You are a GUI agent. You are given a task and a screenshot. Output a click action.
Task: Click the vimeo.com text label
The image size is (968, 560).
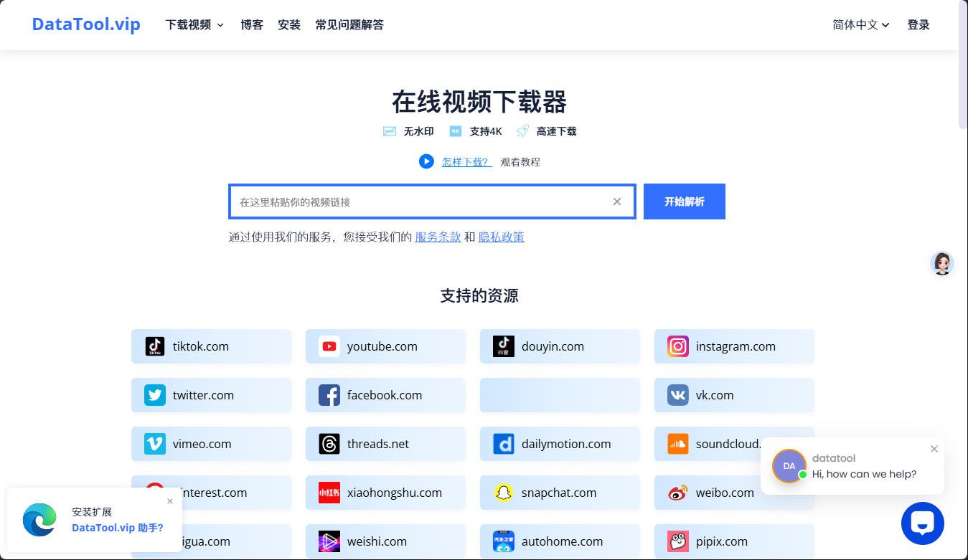point(202,444)
